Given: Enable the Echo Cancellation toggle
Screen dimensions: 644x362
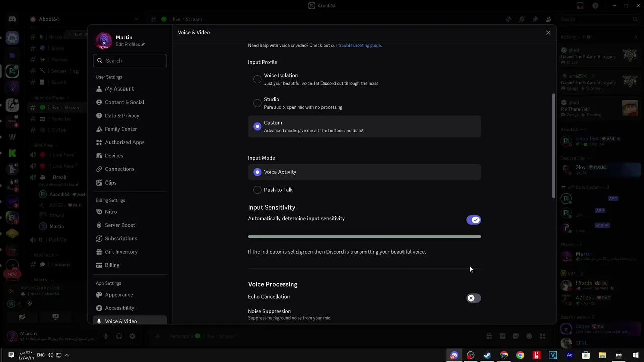Looking at the screenshot, I should (473, 298).
